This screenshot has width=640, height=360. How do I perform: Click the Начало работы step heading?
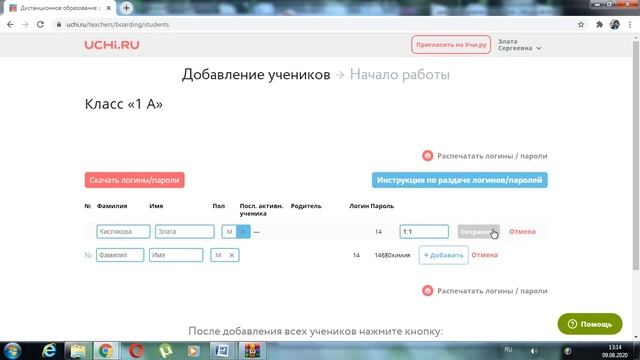coord(400,75)
